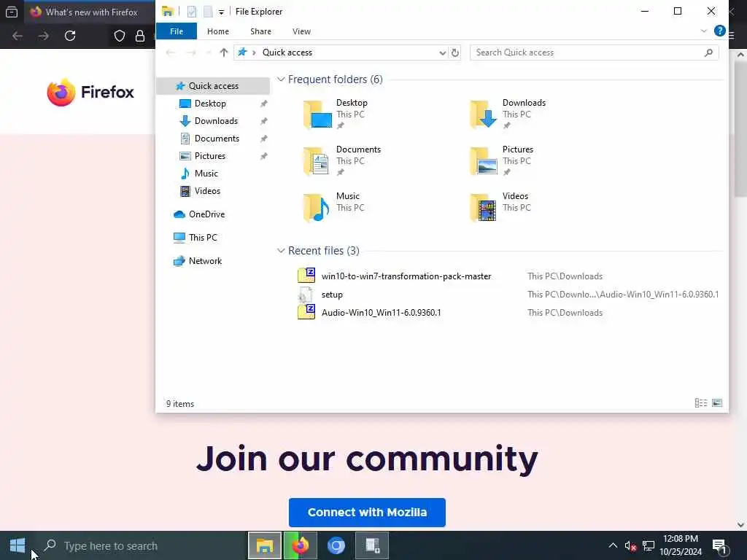This screenshot has width=747, height=560.
Task: Select This PC in the navigation pane
Action: pyautogui.click(x=202, y=238)
